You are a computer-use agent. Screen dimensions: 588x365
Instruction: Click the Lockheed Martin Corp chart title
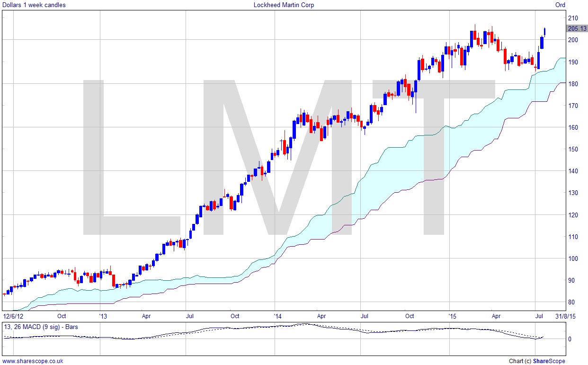click(x=284, y=5)
